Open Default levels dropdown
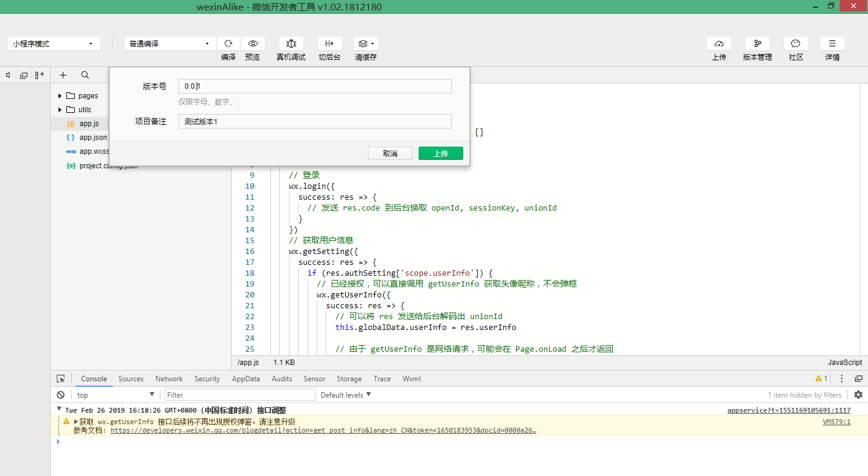Image resolution: width=868 pixels, height=476 pixels. [x=346, y=395]
